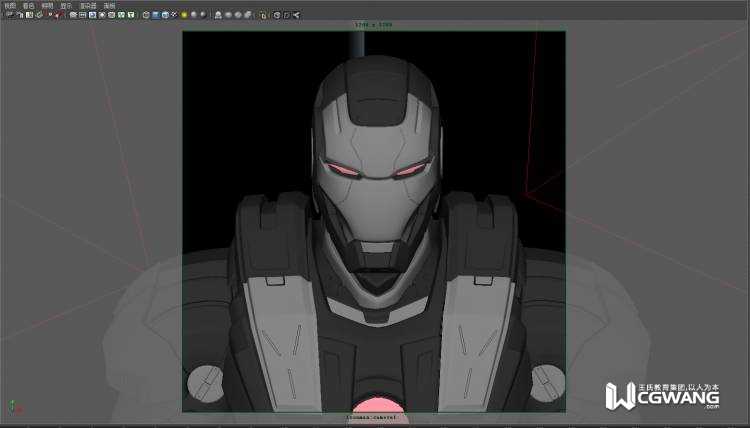Open the View (视图) panel menu

point(10,6)
